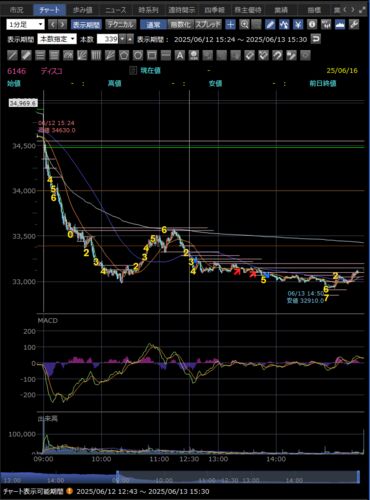The image size is (370, 500).
Task: Decrease bar count with down stepper
Action: coord(122,39)
